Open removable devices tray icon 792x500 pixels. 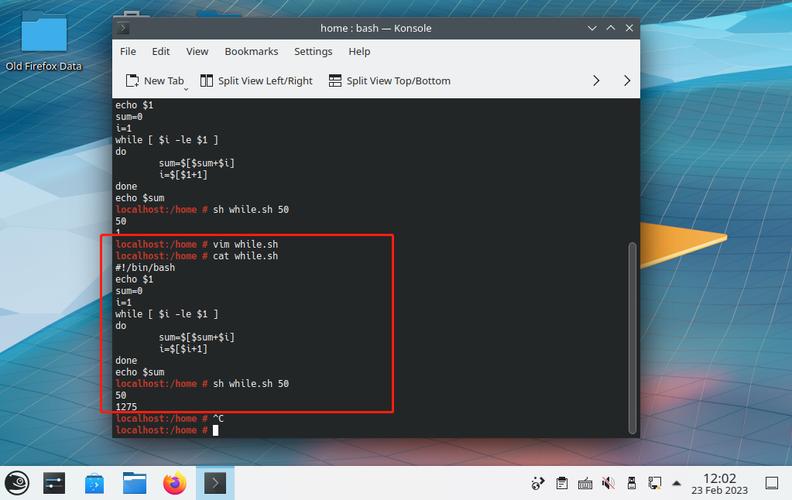click(631, 483)
